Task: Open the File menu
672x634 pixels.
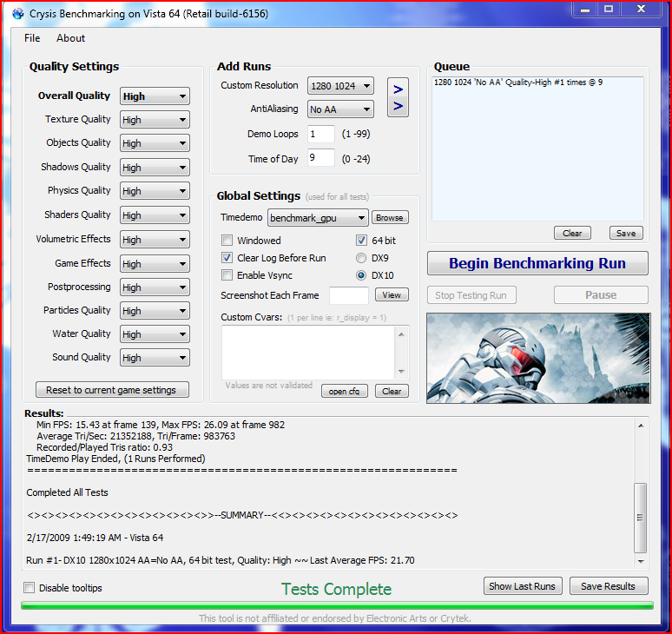Action: [32, 38]
